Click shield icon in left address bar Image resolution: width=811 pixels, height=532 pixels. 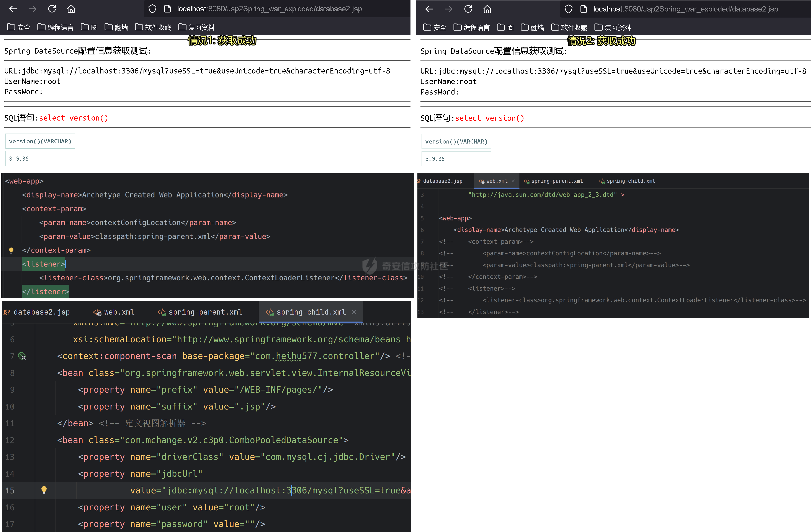coord(152,9)
